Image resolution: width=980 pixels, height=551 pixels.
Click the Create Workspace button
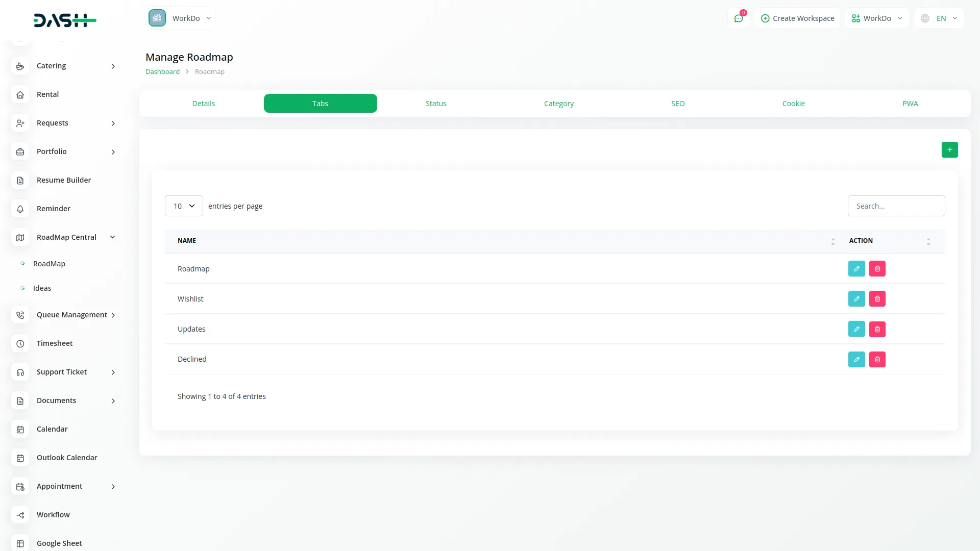pos(797,18)
